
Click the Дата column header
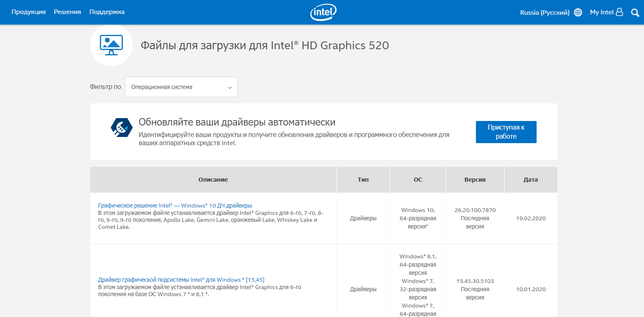tap(530, 180)
